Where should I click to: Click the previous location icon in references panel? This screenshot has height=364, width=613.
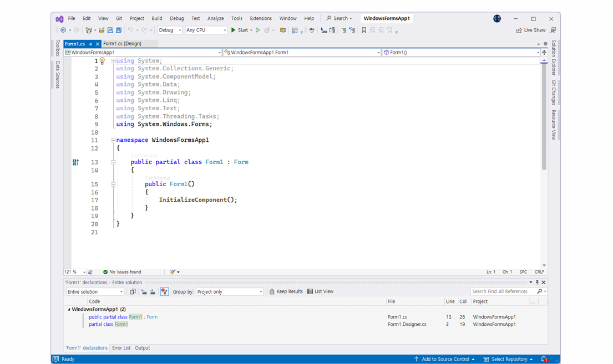(x=144, y=292)
